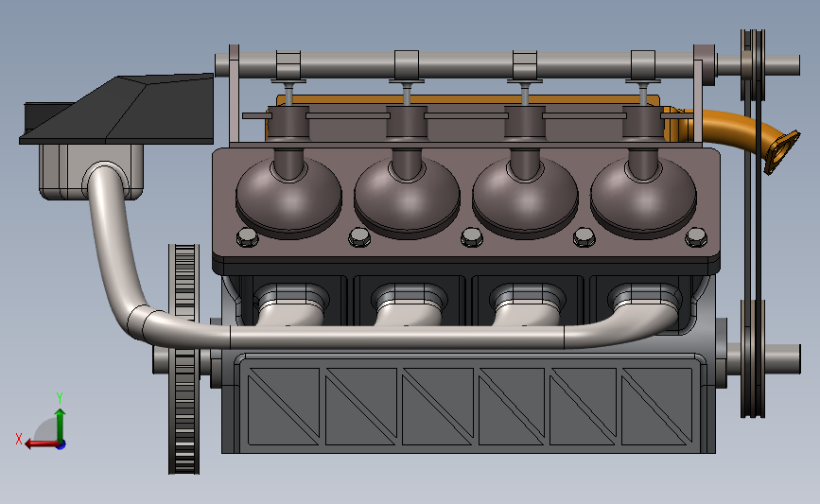Select the drive belt between pulleys
This screenshot has height=504, width=820.
(753, 199)
